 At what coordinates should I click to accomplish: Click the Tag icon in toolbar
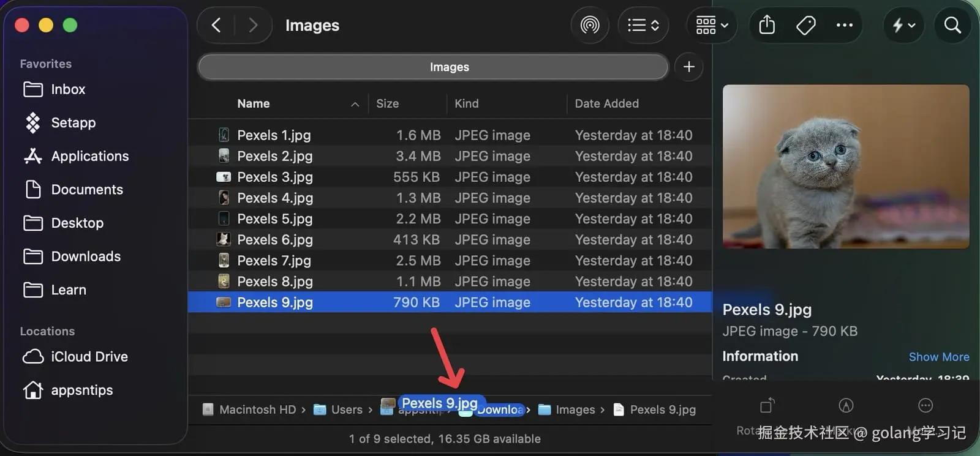click(x=805, y=25)
